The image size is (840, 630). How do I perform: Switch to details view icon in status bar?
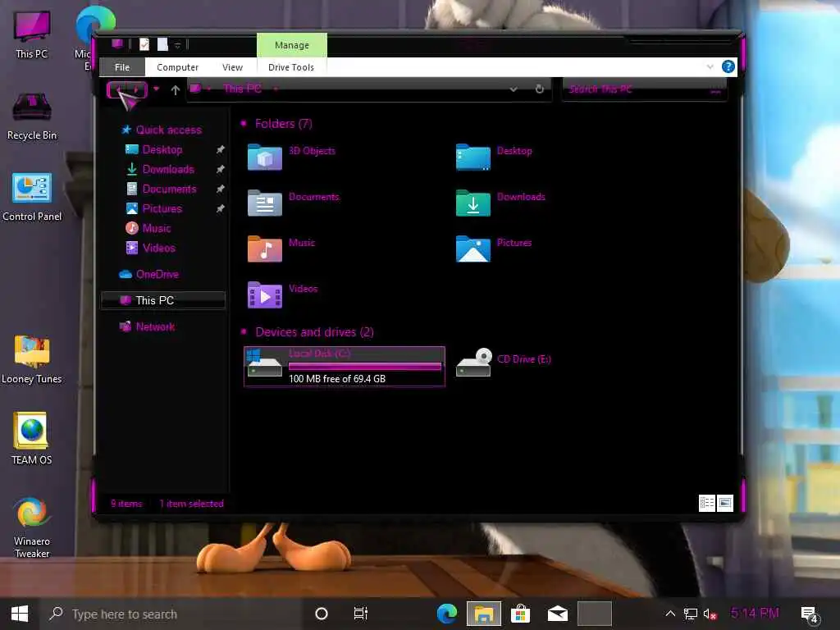tap(707, 503)
